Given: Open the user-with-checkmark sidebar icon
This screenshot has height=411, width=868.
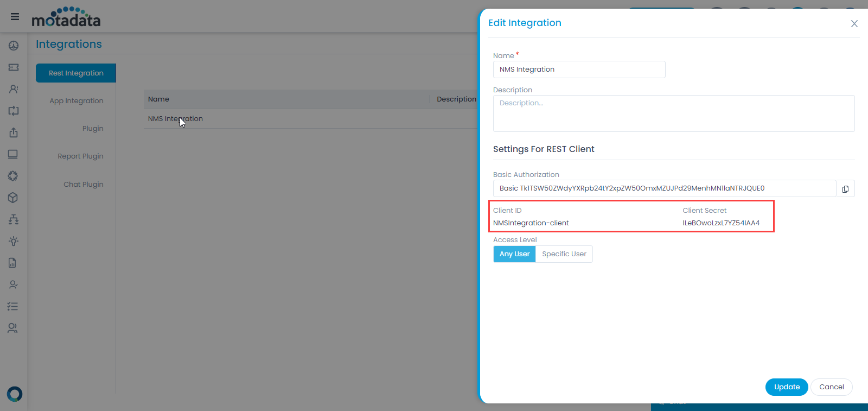Looking at the screenshot, I should [x=14, y=284].
